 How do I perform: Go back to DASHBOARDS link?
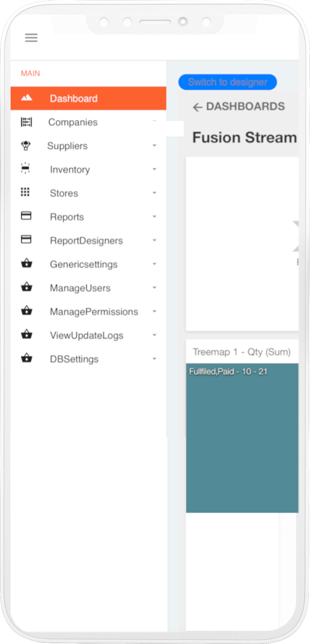click(239, 107)
